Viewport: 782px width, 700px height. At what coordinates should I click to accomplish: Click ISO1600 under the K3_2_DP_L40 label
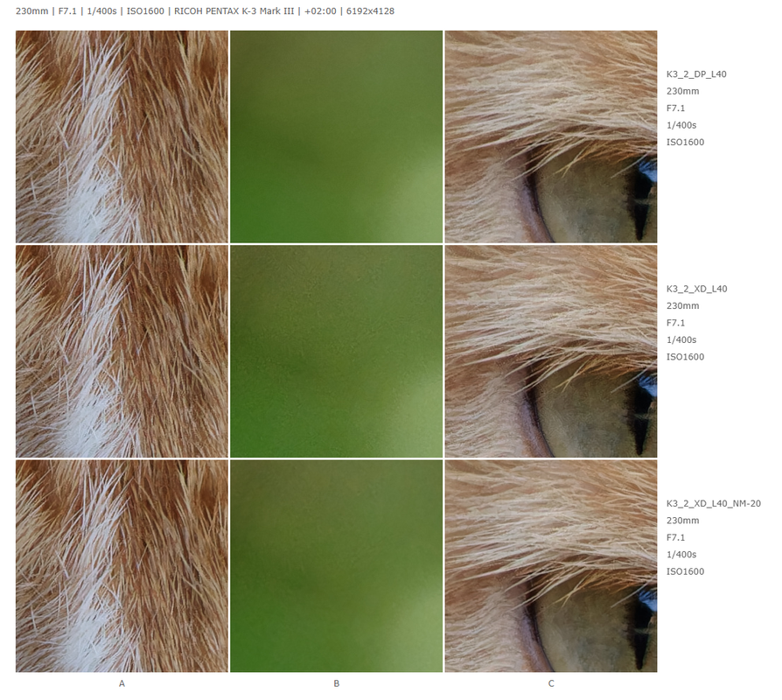(685, 143)
